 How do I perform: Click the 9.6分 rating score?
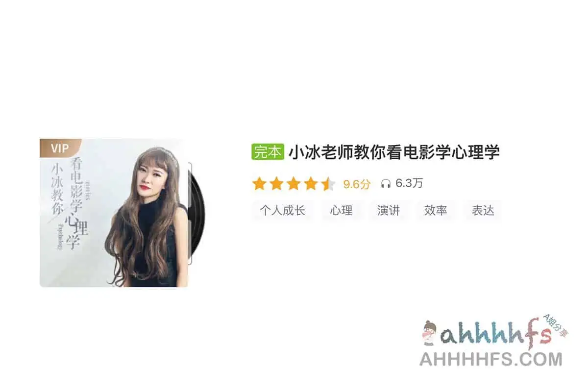(x=357, y=184)
